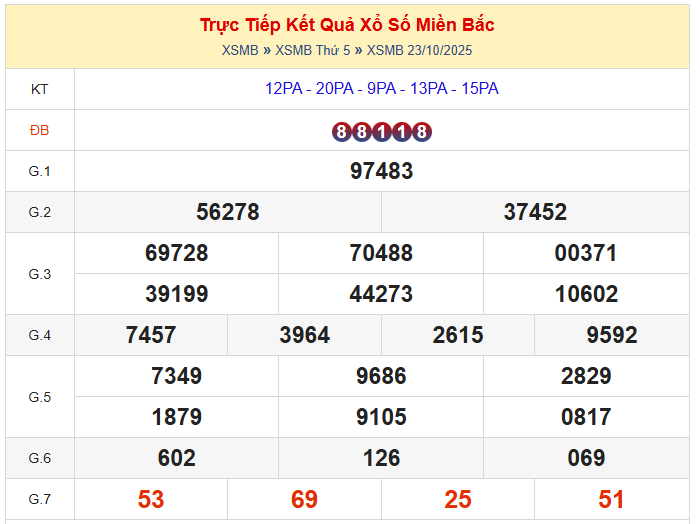Click the G.5 number 7349
The width and height of the screenshot is (700, 524).
click(x=177, y=376)
